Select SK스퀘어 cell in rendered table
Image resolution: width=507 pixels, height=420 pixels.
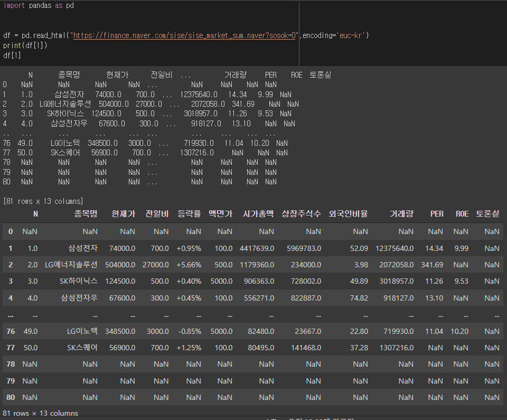[82, 348]
